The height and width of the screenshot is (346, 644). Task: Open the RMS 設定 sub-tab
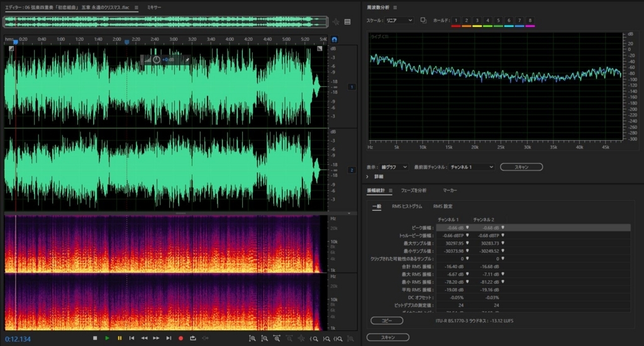442,206
